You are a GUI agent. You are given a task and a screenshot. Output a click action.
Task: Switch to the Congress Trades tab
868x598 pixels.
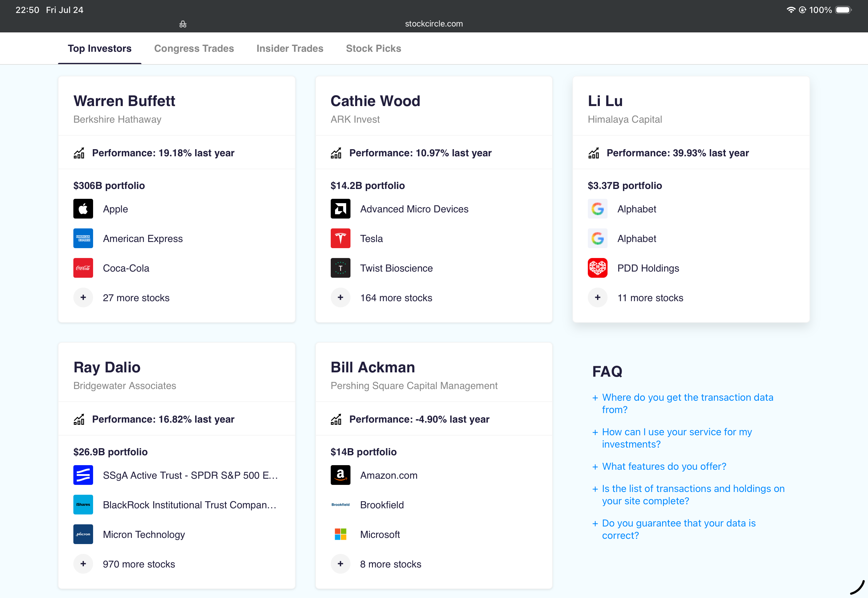[x=194, y=48]
